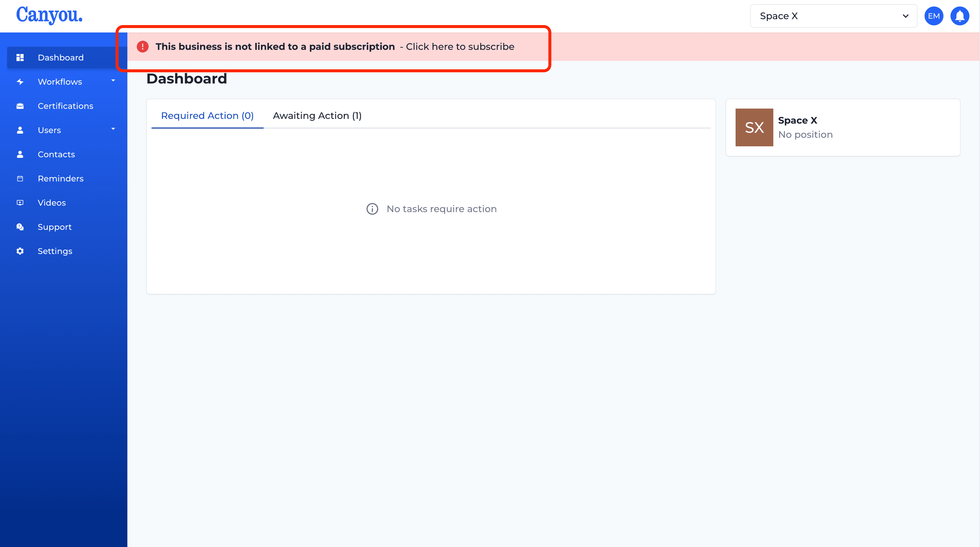The image size is (980, 547).
Task: Click the Certifications briefcase icon
Action: coord(20,106)
